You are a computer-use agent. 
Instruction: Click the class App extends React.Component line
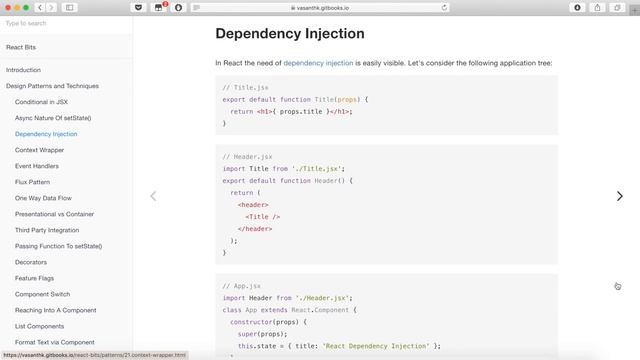pos(289,310)
